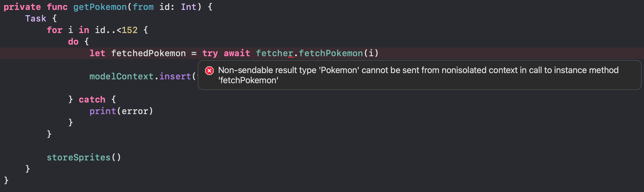Click the do keyword
The image size is (644, 192).
tap(73, 42)
